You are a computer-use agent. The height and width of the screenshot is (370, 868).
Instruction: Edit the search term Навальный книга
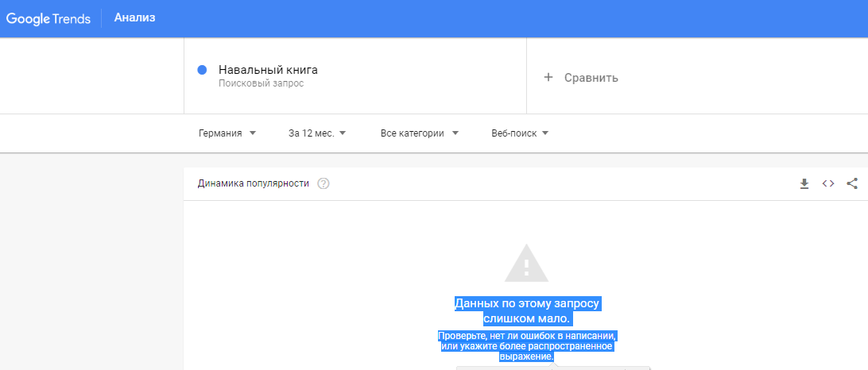(268, 70)
